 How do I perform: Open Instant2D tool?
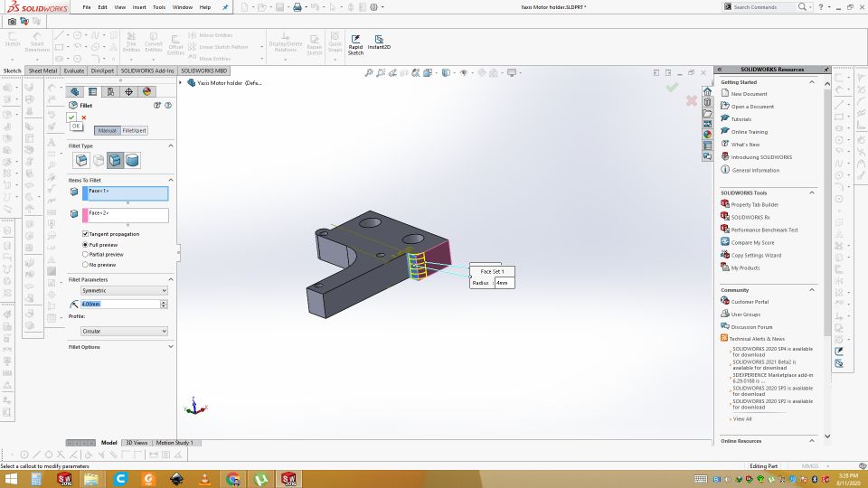coord(379,42)
